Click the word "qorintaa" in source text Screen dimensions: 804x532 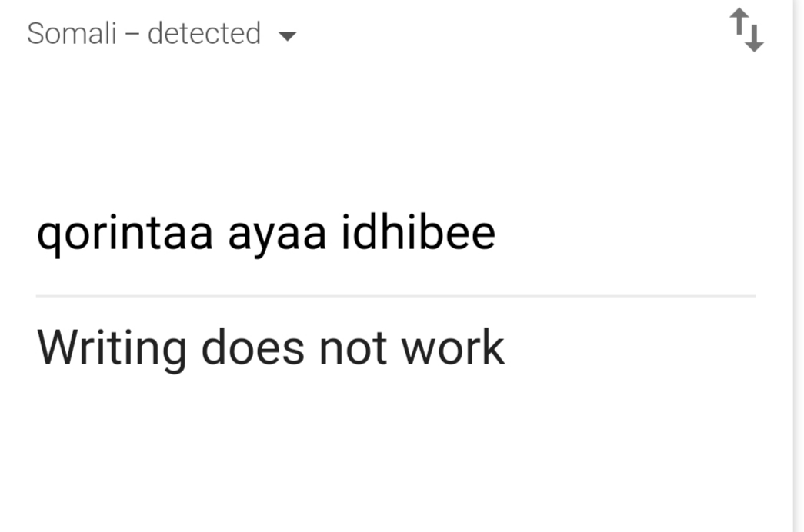125,234
